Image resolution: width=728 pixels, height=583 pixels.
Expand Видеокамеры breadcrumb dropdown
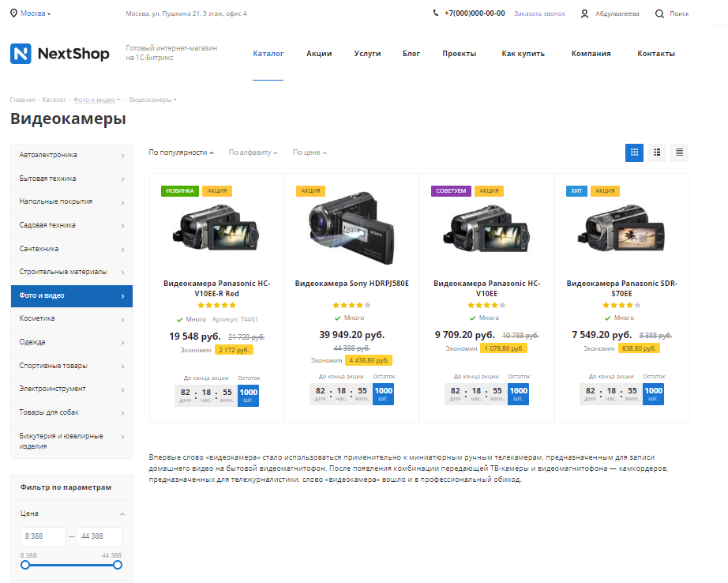click(175, 100)
